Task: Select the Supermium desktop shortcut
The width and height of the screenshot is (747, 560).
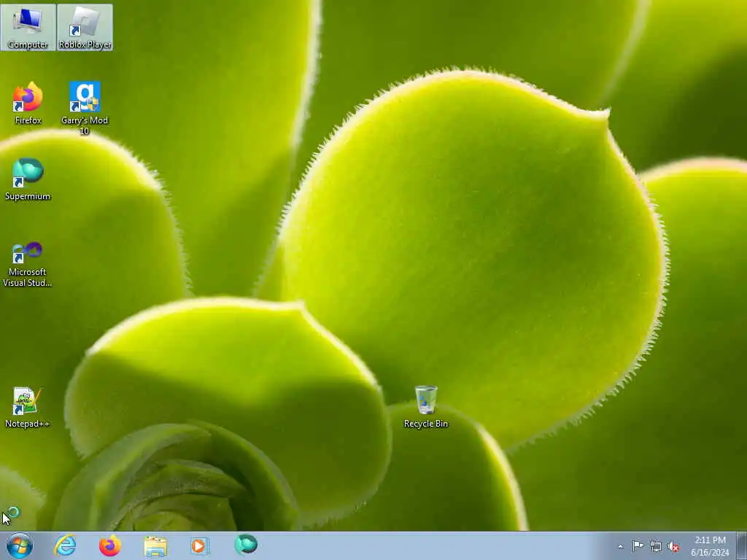Action: (28, 179)
